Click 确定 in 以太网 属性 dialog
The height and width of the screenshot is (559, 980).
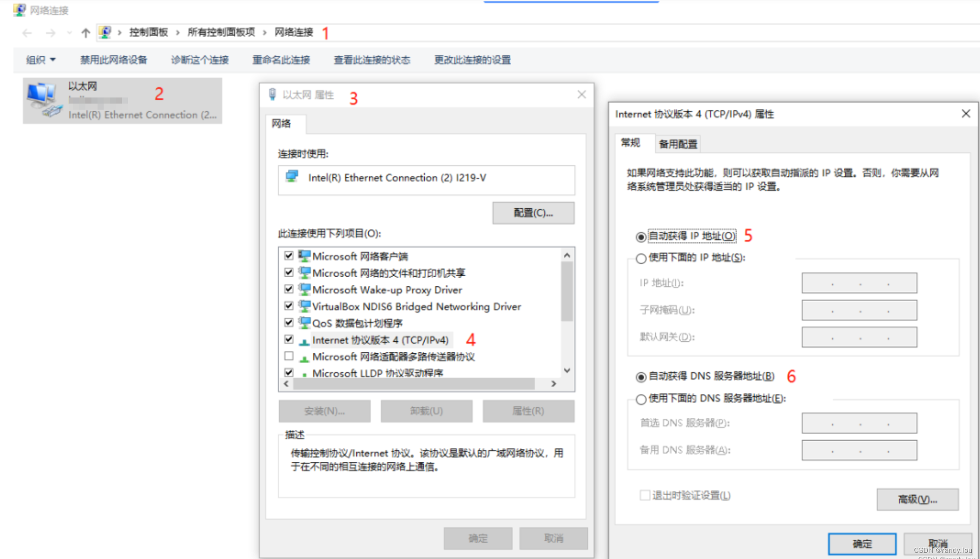[478, 538]
